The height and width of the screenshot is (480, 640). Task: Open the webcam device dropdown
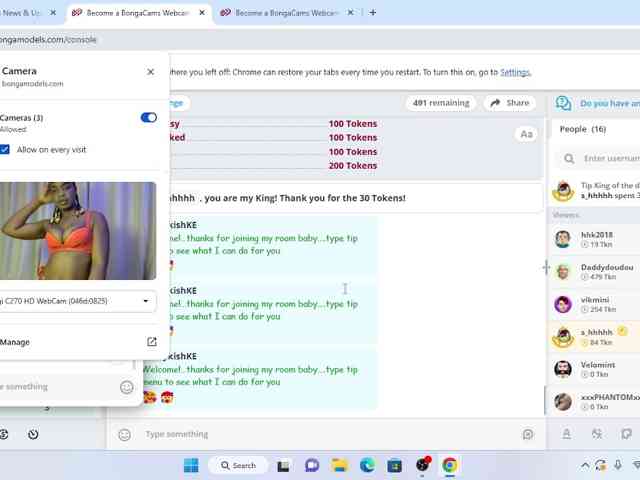click(x=77, y=301)
